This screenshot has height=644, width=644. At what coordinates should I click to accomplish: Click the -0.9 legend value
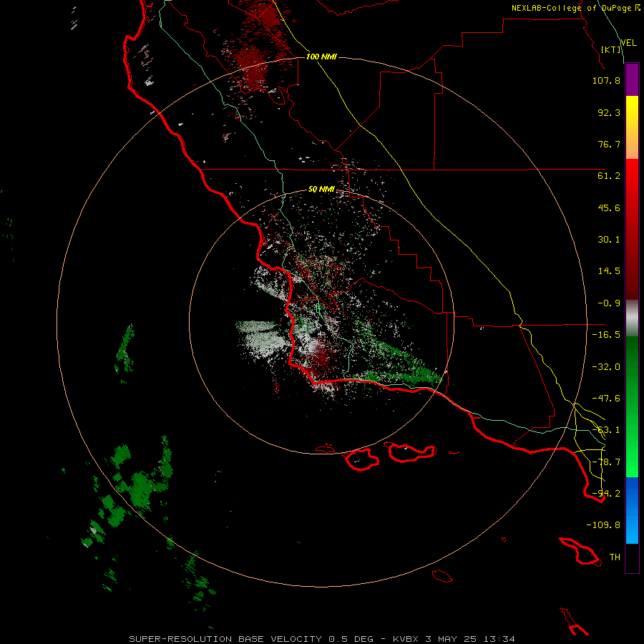point(609,303)
